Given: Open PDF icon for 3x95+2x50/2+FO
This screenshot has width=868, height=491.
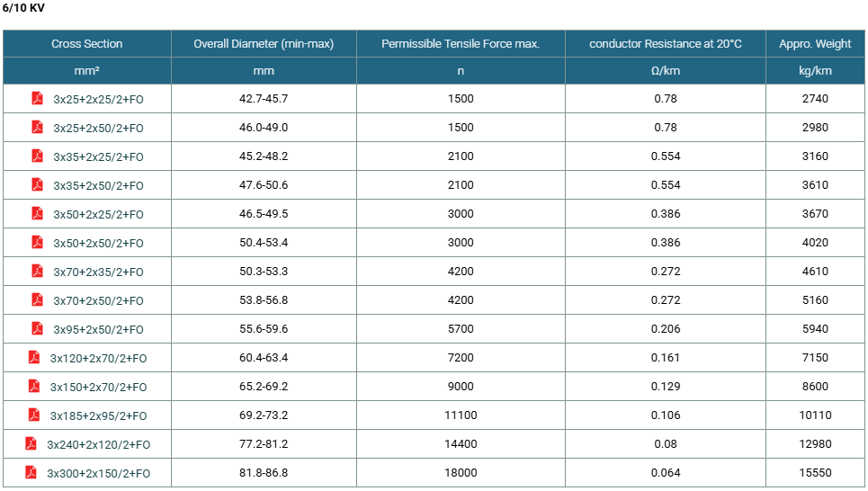Looking at the screenshot, I should coord(37,329).
